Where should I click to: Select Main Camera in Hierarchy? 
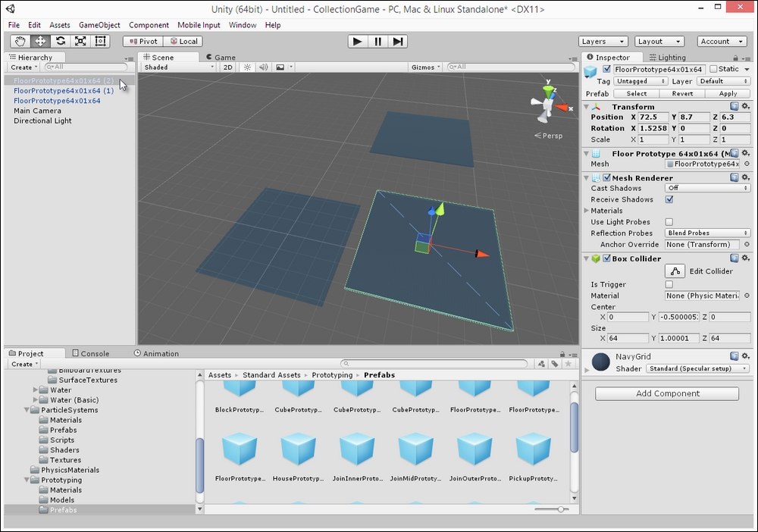[37, 111]
